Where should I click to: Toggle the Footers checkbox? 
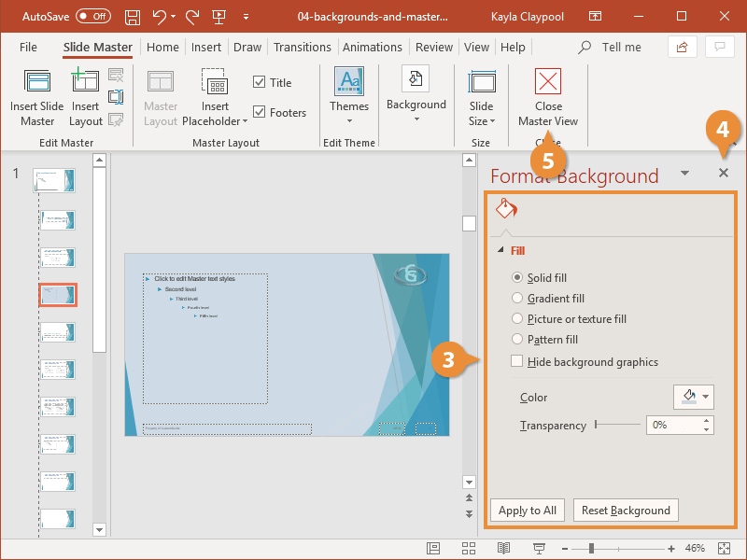(260, 112)
